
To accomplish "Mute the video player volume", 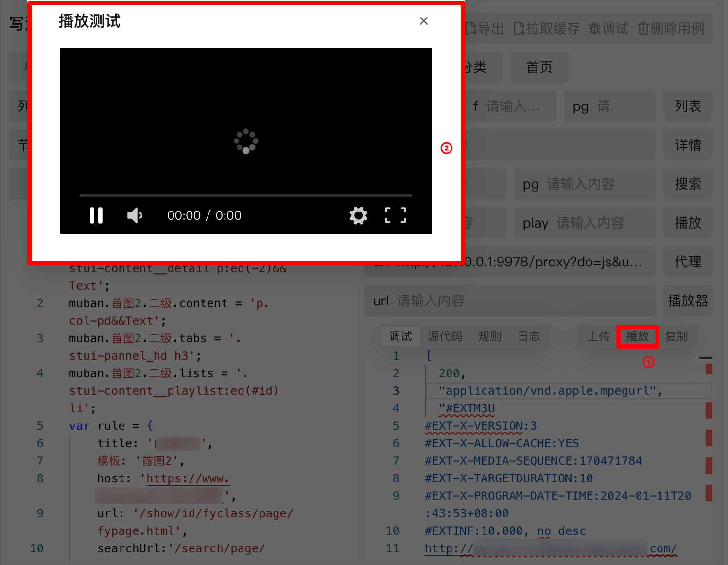I will 135,215.
